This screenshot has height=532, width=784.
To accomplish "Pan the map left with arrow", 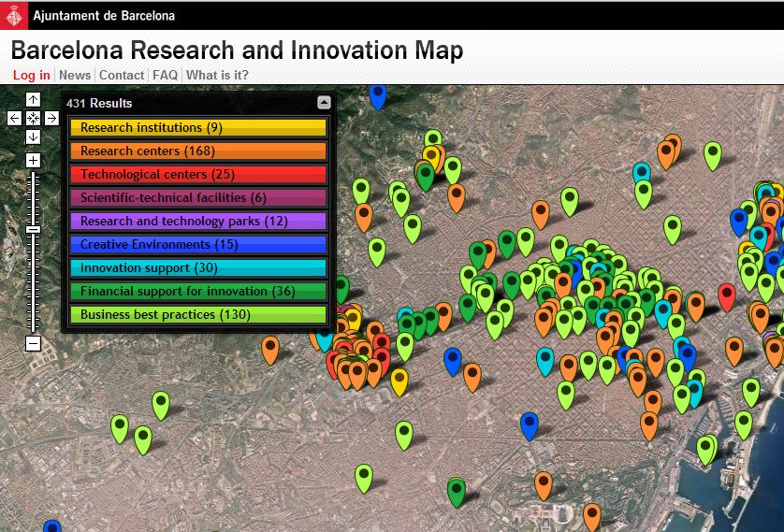I will point(14,118).
